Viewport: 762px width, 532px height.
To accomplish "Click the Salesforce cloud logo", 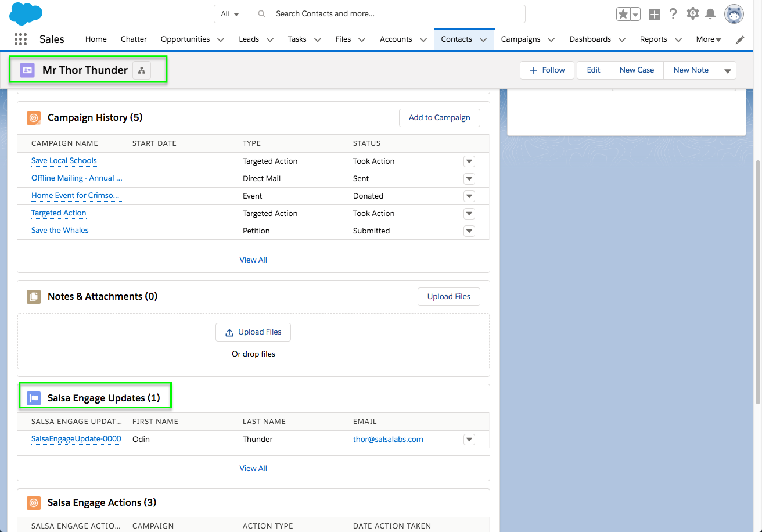I will 26,13.
